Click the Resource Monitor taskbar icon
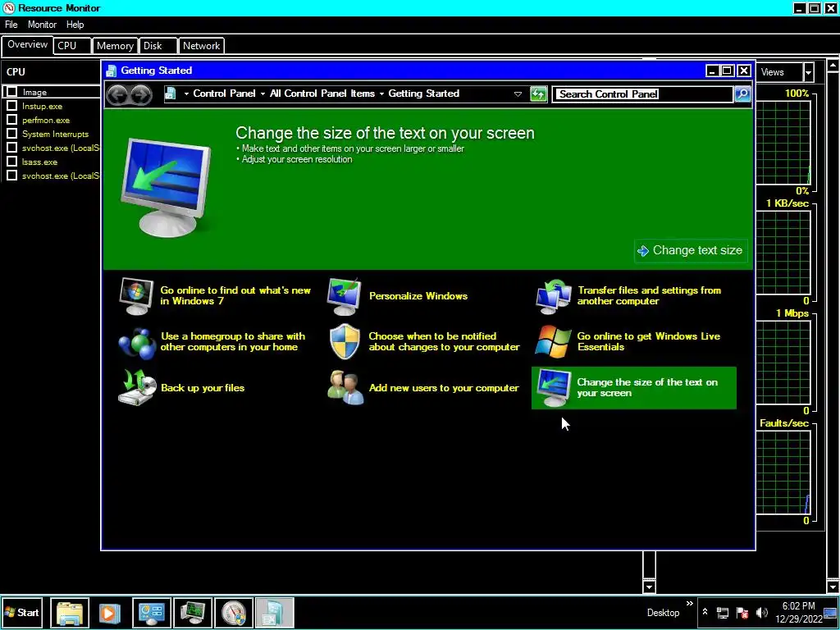Image resolution: width=840 pixels, height=630 pixels. point(192,613)
